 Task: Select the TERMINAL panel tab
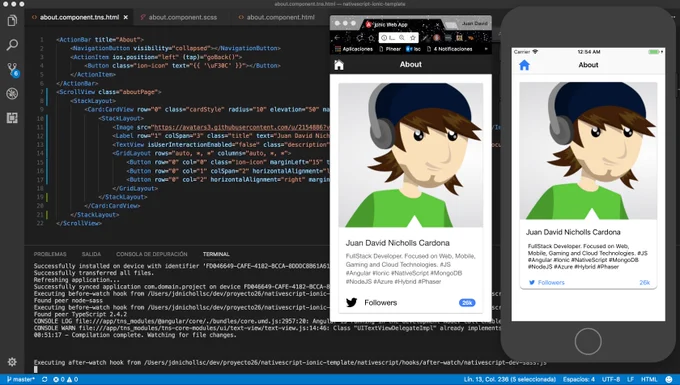pos(216,254)
